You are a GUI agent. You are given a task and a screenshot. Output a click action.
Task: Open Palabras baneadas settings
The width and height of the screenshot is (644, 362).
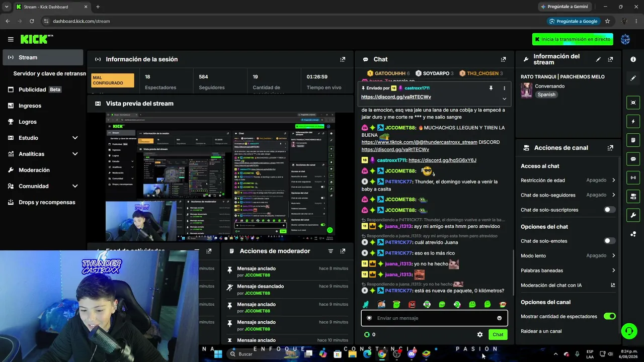(568, 270)
